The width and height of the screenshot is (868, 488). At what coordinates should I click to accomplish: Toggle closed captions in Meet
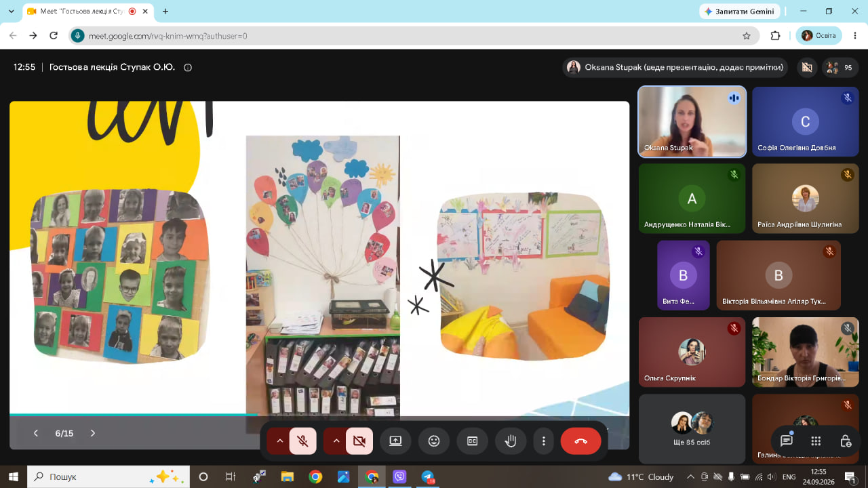pyautogui.click(x=473, y=441)
